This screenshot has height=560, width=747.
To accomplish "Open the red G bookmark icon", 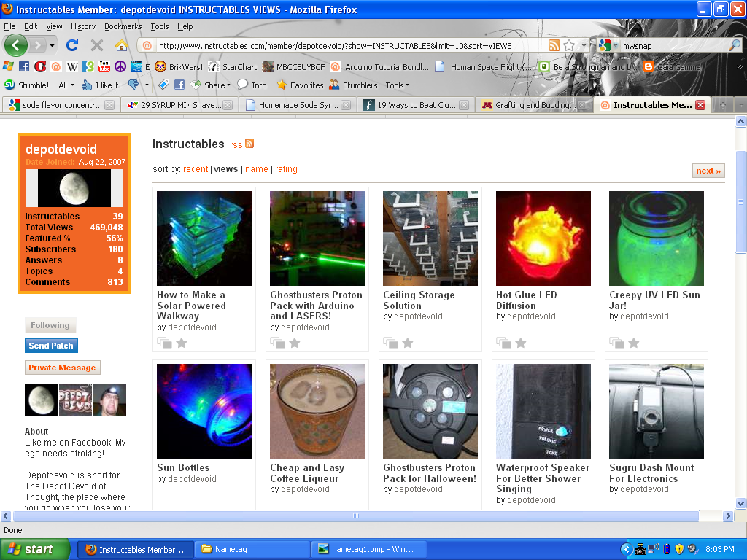I will coord(40,66).
